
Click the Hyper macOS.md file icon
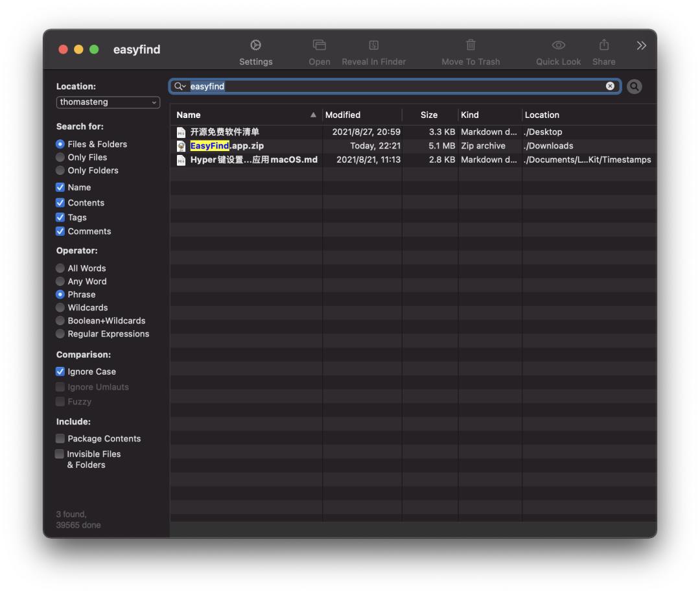click(x=181, y=160)
